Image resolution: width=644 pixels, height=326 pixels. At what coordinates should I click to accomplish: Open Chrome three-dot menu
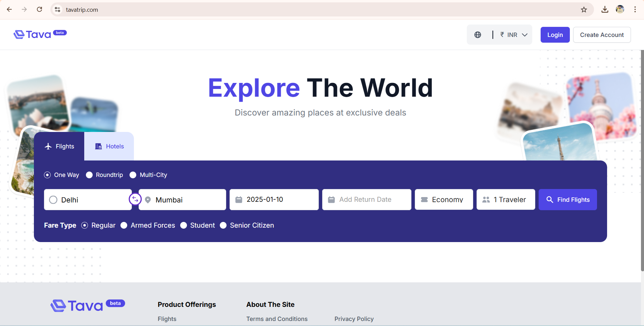click(635, 10)
